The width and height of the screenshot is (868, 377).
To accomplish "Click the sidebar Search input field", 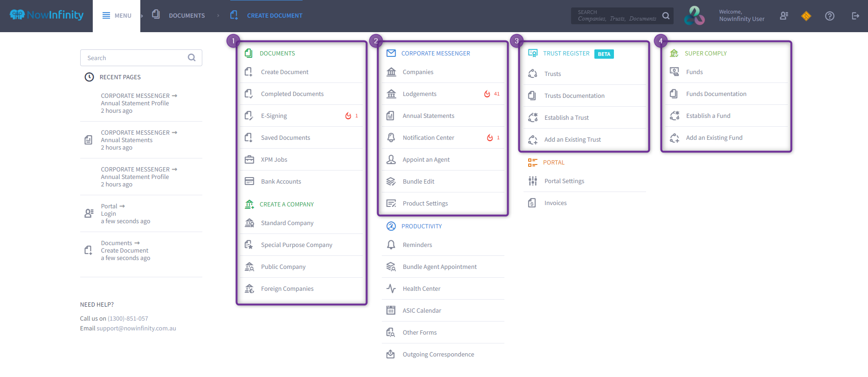I will coord(135,58).
